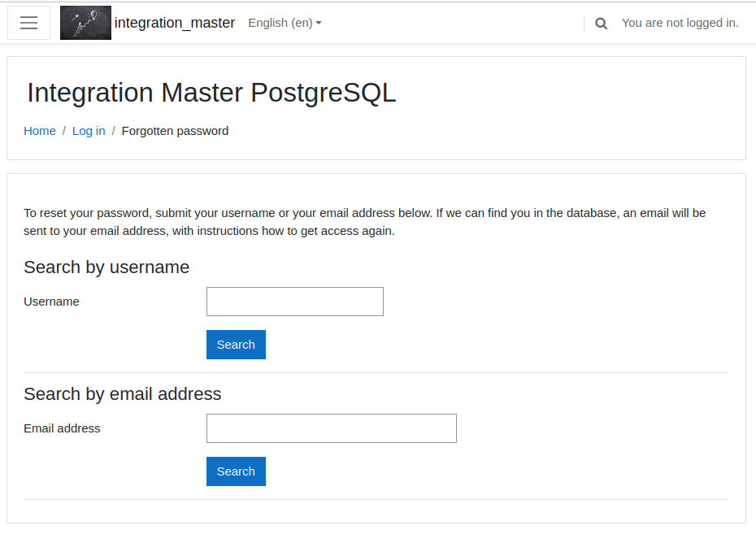Focus the Username text field
756x543 pixels.
tap(295, 302)
